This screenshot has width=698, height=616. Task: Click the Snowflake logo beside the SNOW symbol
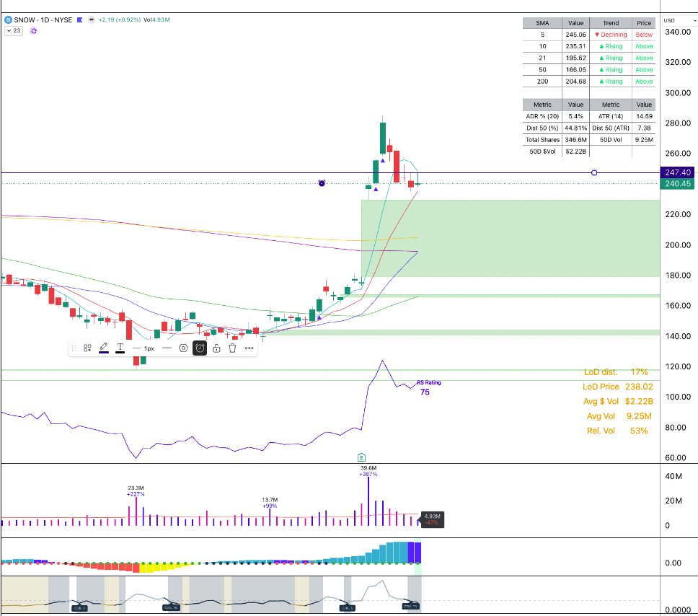pos(8,20)
